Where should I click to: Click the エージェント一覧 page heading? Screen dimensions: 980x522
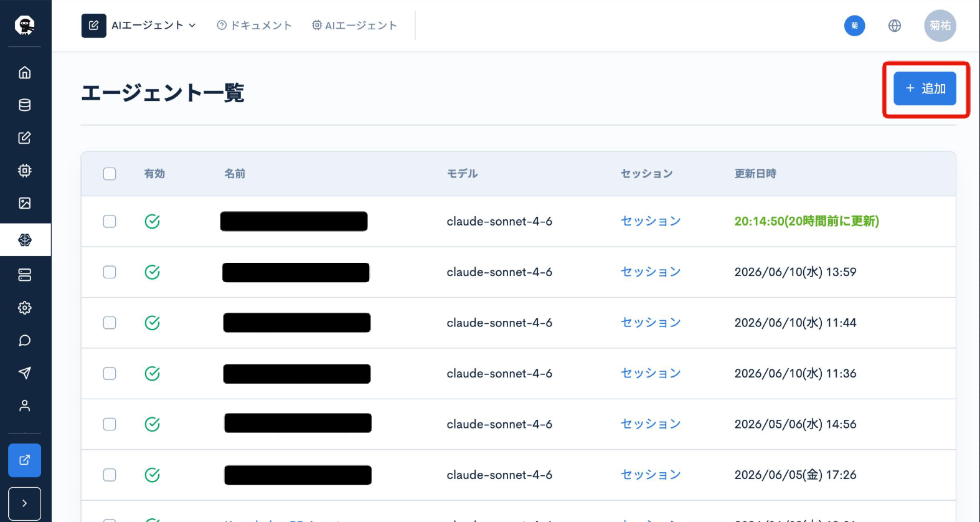(x=163, y=93)
